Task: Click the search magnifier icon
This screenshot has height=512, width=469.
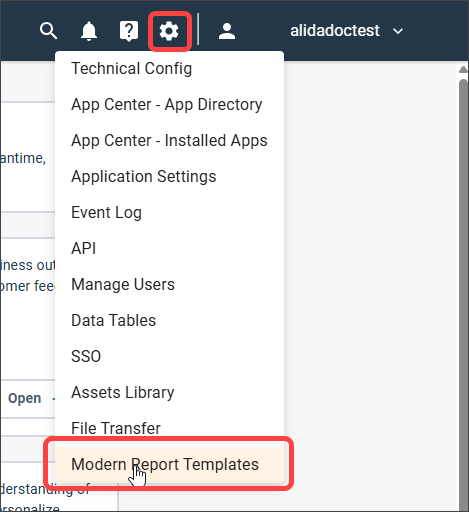Action: [x=48, y=31]
